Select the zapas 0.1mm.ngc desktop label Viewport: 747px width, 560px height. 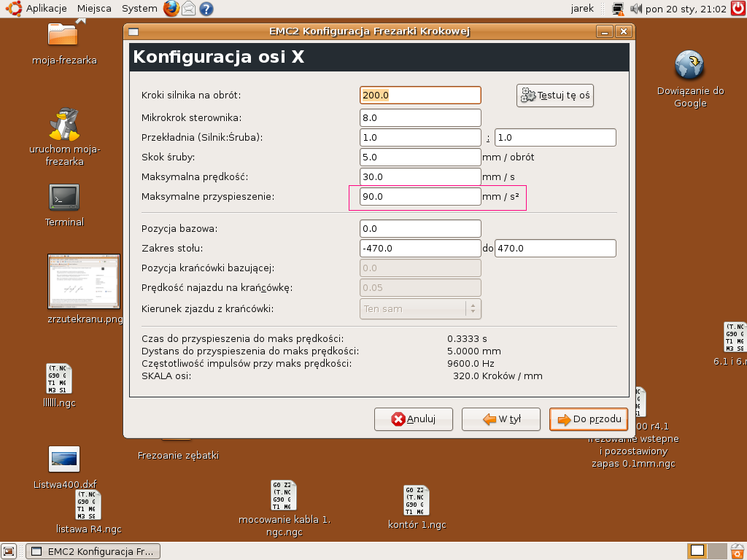click(633, 464)
